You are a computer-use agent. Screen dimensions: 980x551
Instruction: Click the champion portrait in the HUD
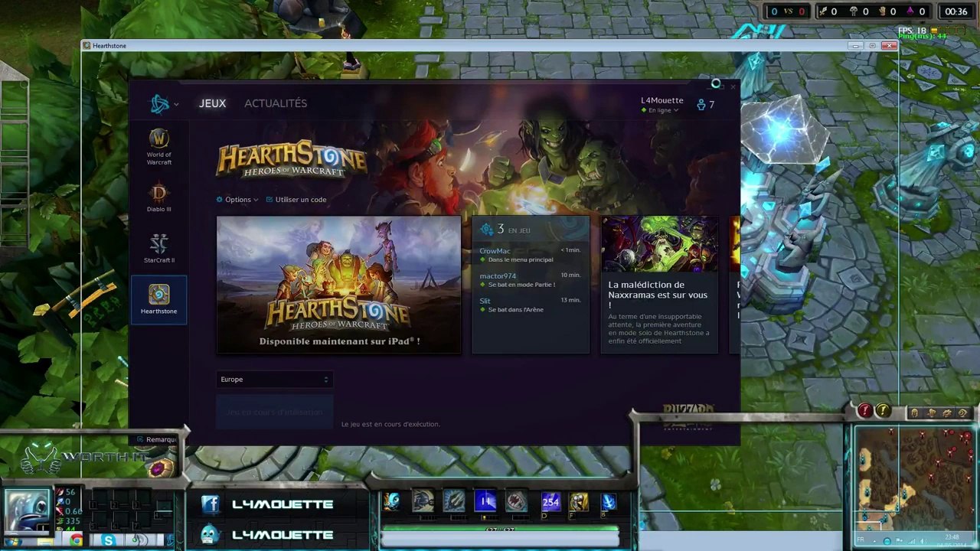pyautogui.click(x=28, y=508)
